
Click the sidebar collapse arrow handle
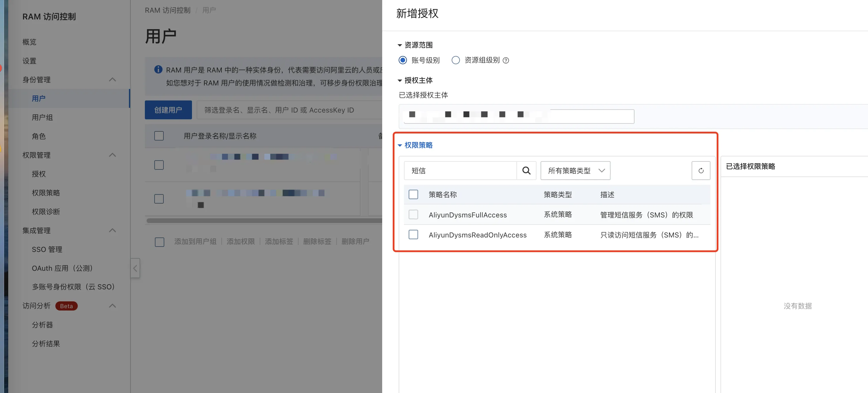tap(135, 268)
